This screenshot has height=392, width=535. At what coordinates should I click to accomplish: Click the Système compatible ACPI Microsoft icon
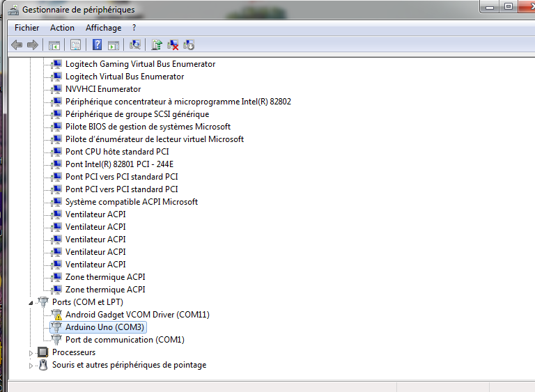56,202
